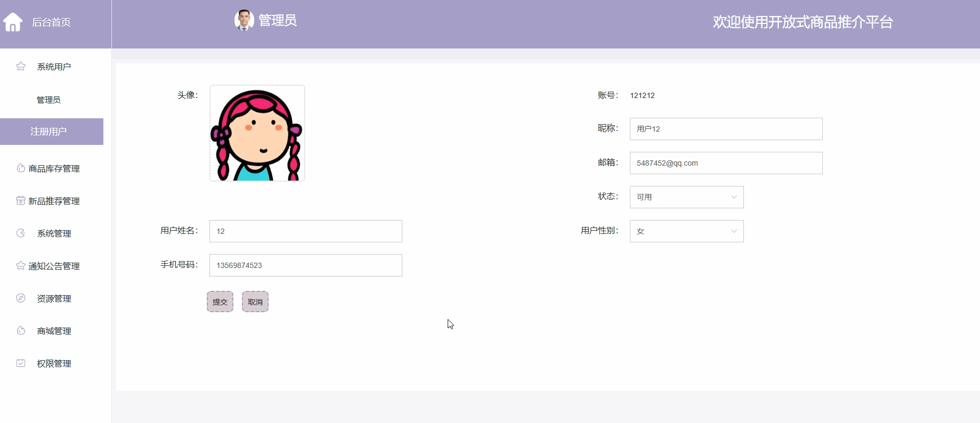Open 后台首页 link
Screen dimensions: 980x423
click(x=51, y=22)
